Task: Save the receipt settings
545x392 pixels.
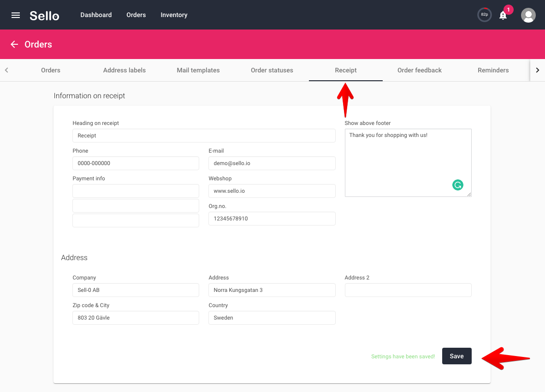Action: point(456,356)
